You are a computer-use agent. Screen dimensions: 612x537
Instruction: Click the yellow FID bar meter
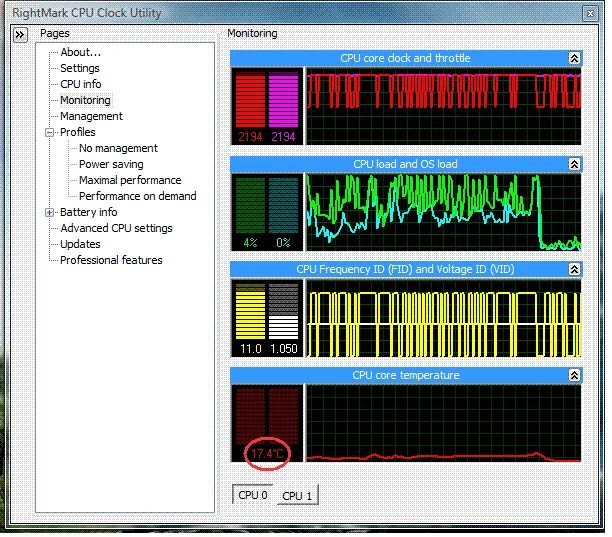pos(250,311)
